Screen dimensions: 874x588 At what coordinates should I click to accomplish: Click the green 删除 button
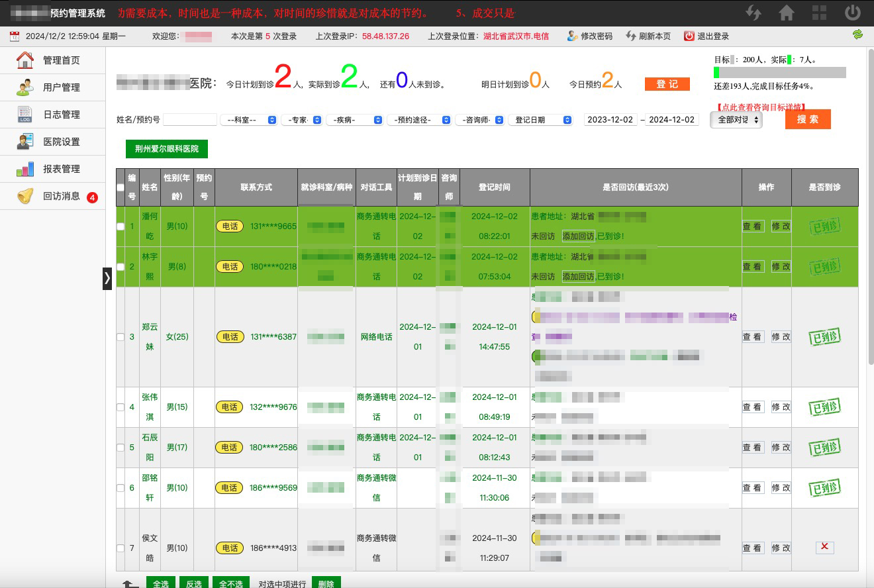[326, 583]
